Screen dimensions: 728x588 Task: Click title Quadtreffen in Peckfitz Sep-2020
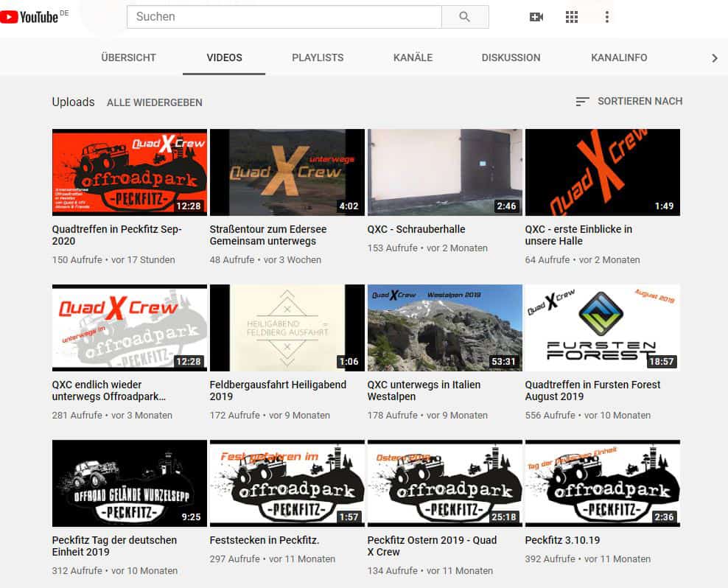tap(117, 235)
